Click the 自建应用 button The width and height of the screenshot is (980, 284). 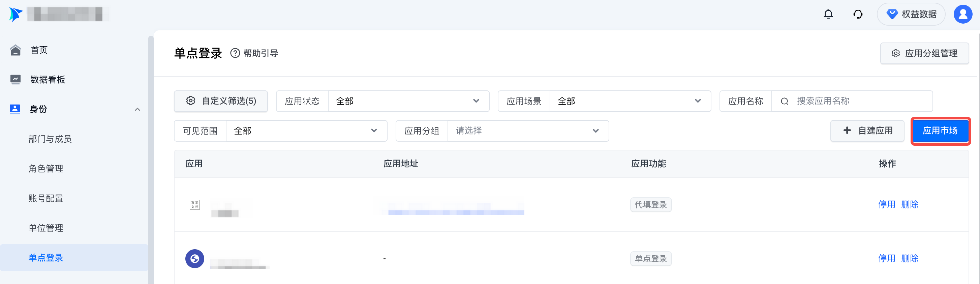[867, 131]
